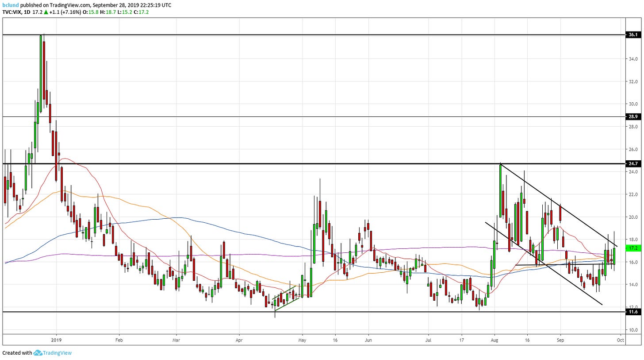
Task: Select the 28.9 price level label
Action: pos(633,116)
